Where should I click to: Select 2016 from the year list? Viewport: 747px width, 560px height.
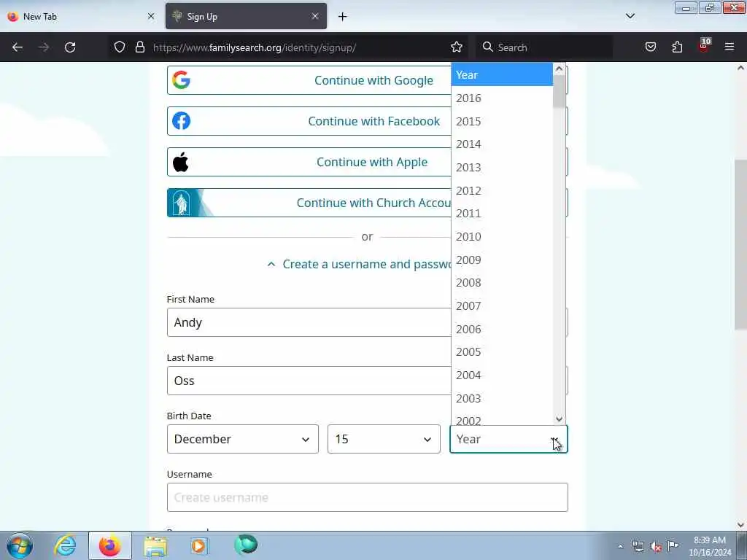pos(502,98)
